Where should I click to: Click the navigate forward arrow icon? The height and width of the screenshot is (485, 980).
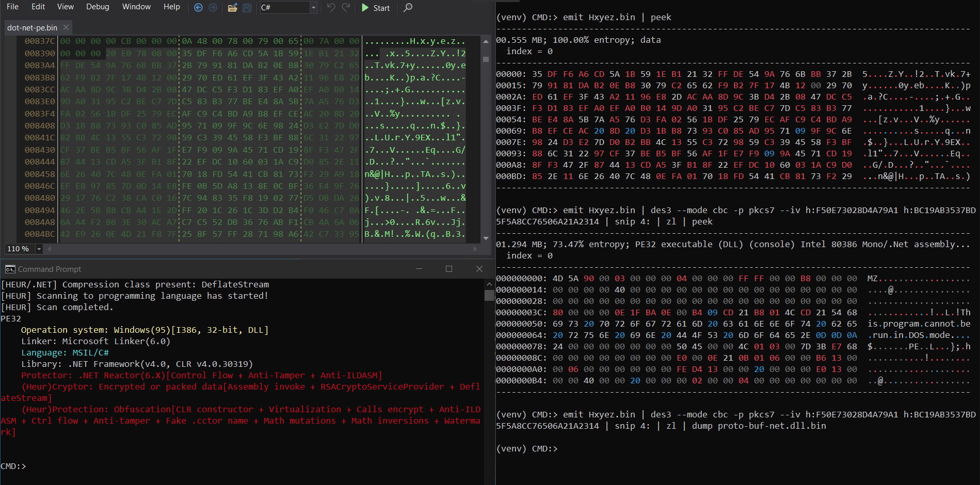click(213, 8)
